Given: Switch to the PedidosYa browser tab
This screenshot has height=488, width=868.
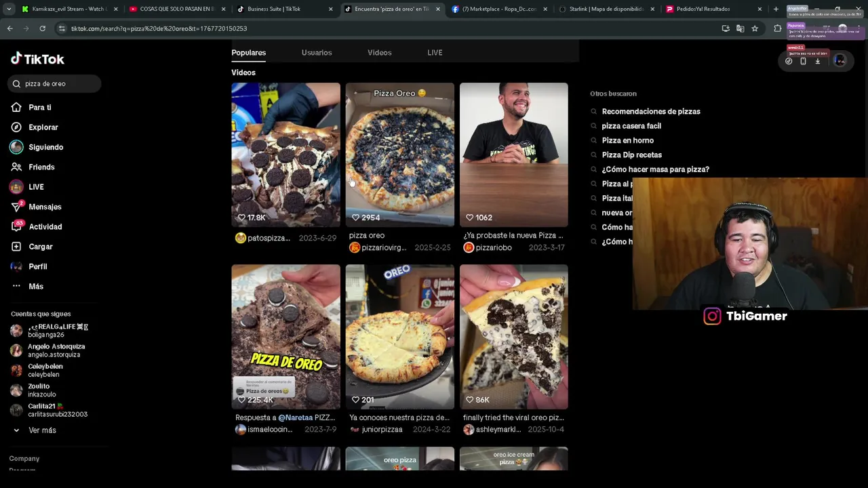Looking at the screenshot, I should pos(713,9).
